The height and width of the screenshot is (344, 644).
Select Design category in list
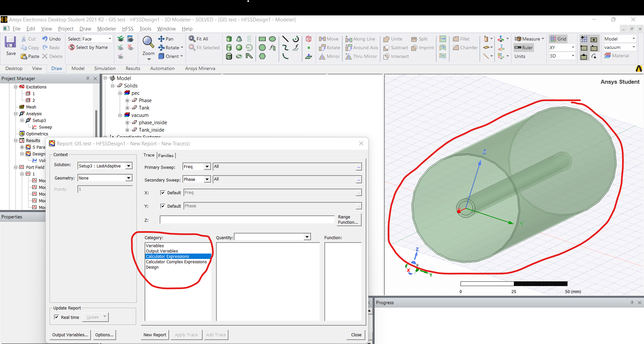(152, 267)
